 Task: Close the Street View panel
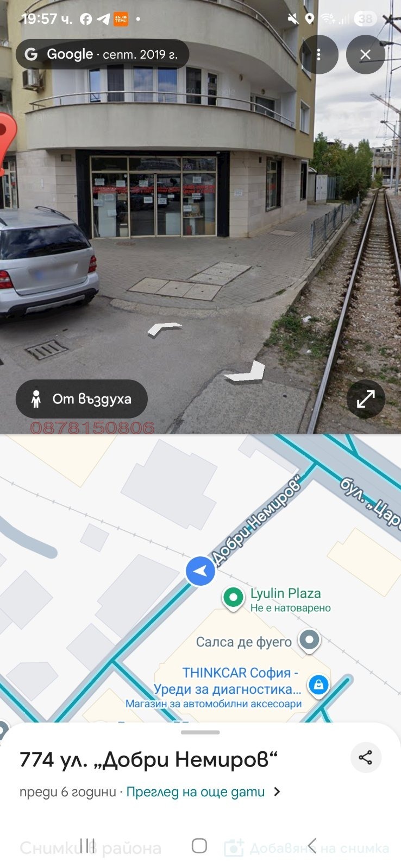[365, 54]
